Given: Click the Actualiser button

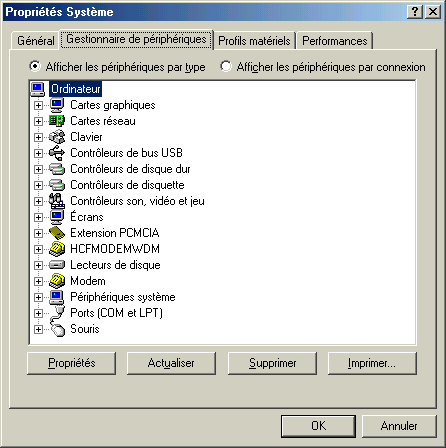Looking at the screenshot, I should pyautogui.click(x=171, y=363).
